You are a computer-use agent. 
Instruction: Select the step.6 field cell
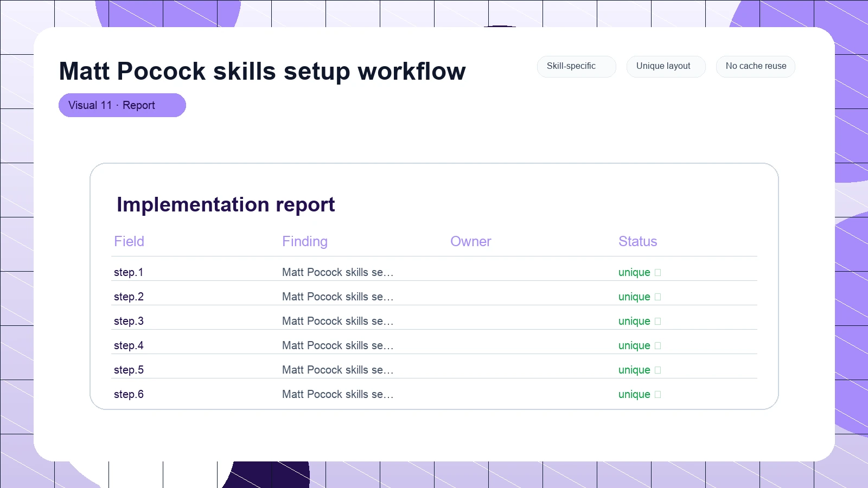[x=129, y=394]
